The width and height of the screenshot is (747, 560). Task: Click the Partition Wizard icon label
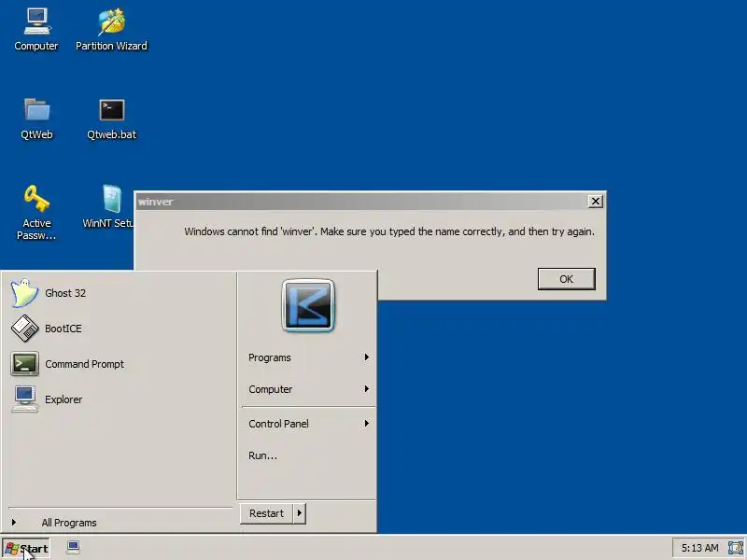[111, 46]
